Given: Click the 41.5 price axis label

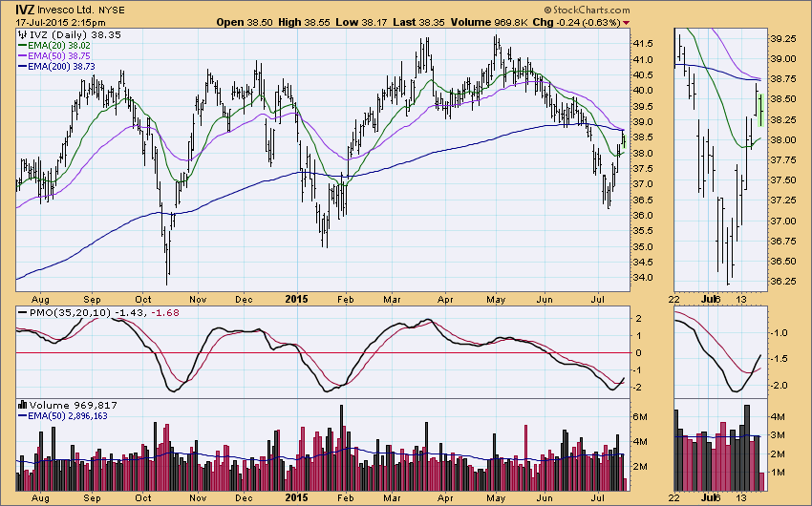Looking at the screenshot, I should pos(643,44).
